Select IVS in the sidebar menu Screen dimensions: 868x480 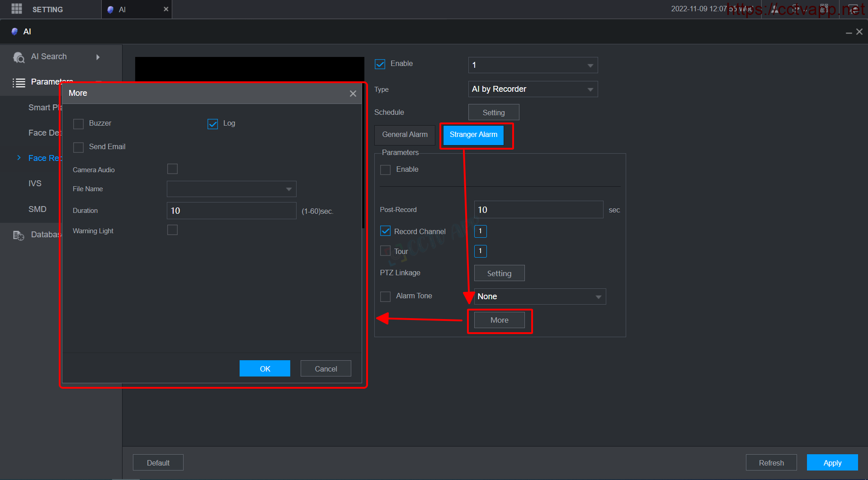tap(35, 184)
